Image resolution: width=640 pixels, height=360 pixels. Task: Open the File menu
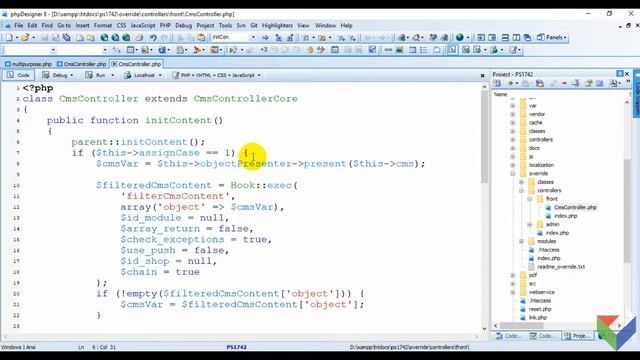click(x=19, y=25)
